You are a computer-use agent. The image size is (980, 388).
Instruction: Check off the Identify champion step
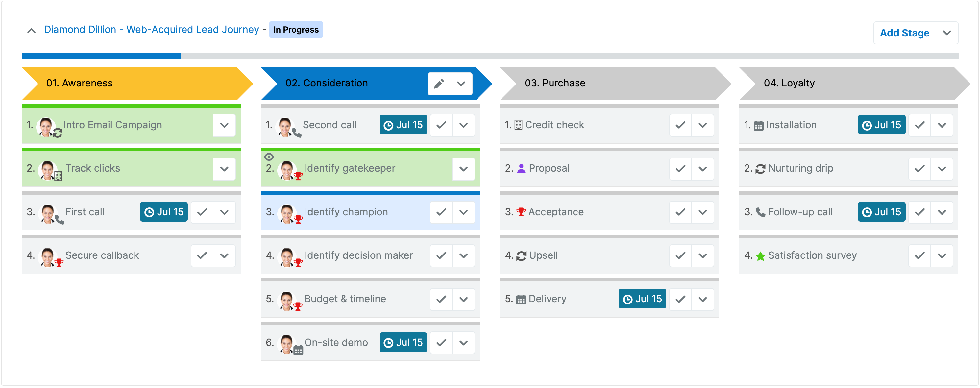coord(441,212)
